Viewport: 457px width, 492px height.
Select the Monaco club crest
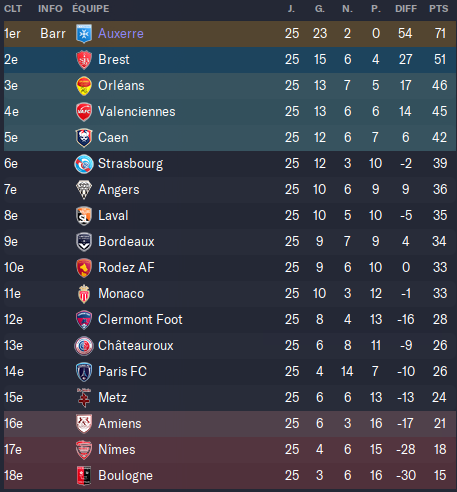[x=84, y=294]
